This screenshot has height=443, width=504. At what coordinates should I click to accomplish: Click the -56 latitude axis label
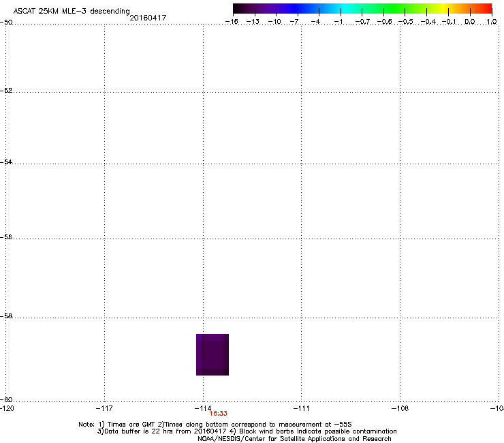click(x=6, y=237)
